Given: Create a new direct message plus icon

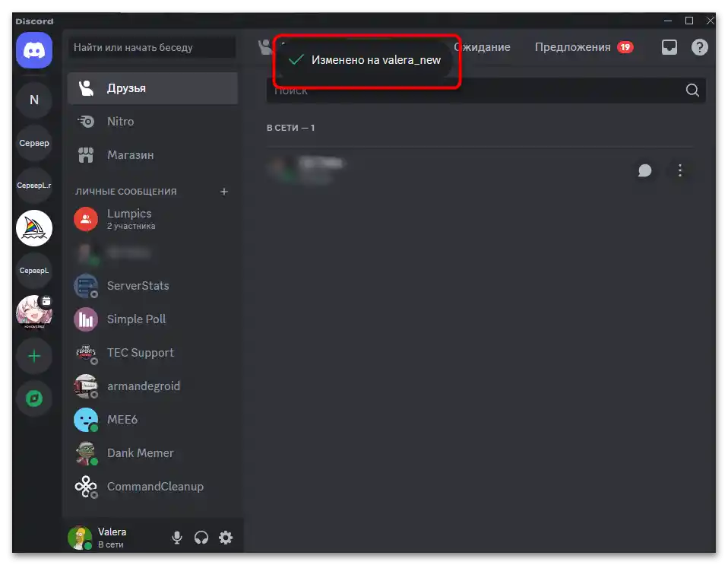Looking at the screenshot, I should (x=223, y=192).
